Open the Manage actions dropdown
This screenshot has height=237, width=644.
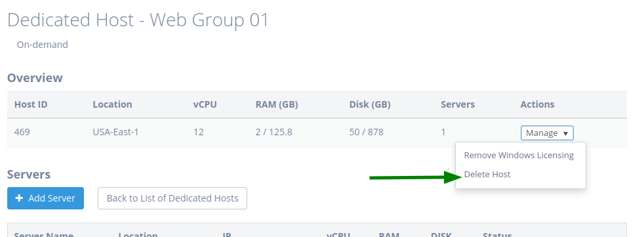[547, 133]
